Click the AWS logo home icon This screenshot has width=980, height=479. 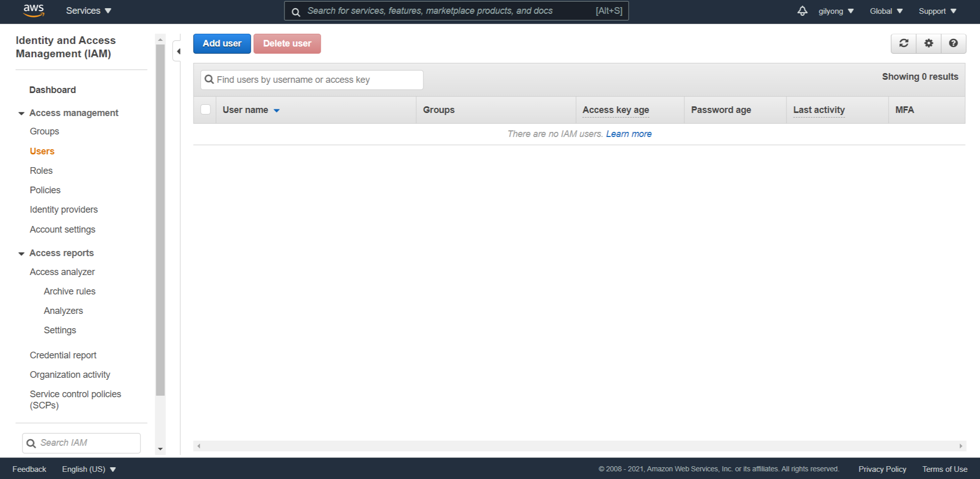pyautogui.click(x=34, y=11)
